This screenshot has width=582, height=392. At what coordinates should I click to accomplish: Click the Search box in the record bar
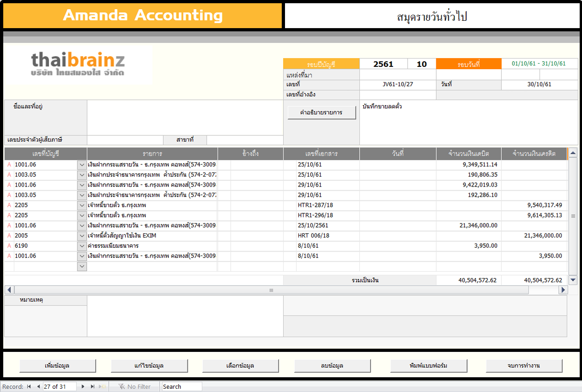(x=182, y=387)
